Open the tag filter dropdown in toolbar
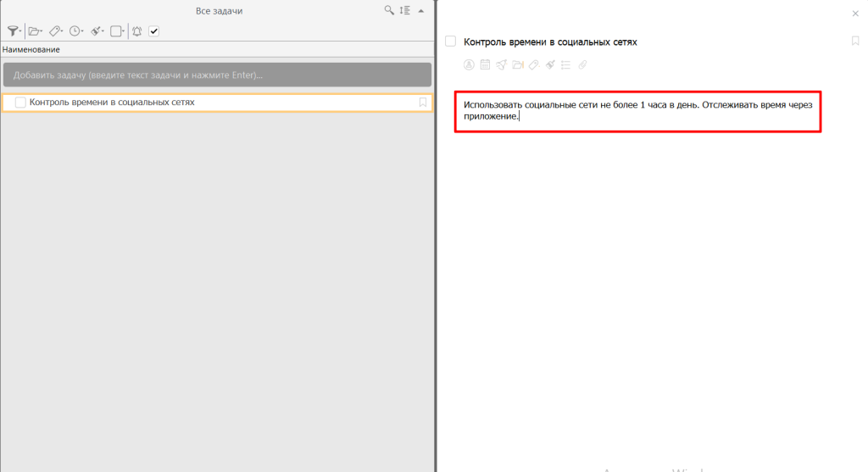Image resolution: width=868 pixels, height=472 pixels. pyautogui.click(x=56, y=31)
